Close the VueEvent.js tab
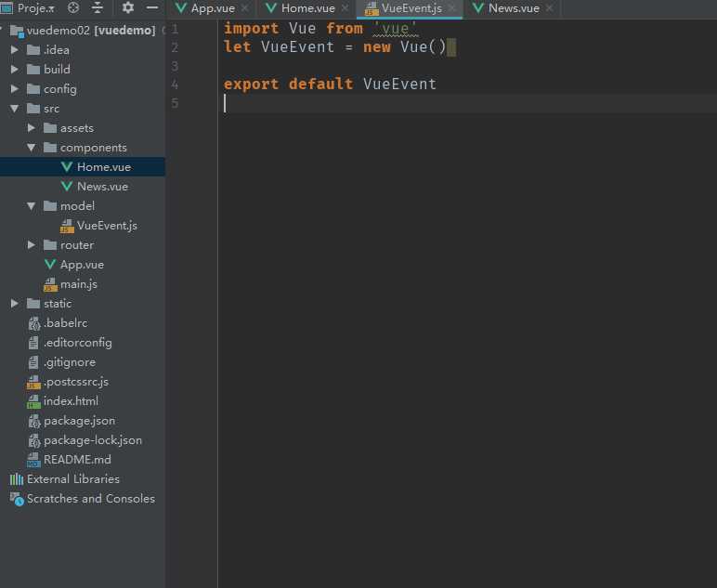The height and width of the screenshot is (588, 717). pos(451,8)
